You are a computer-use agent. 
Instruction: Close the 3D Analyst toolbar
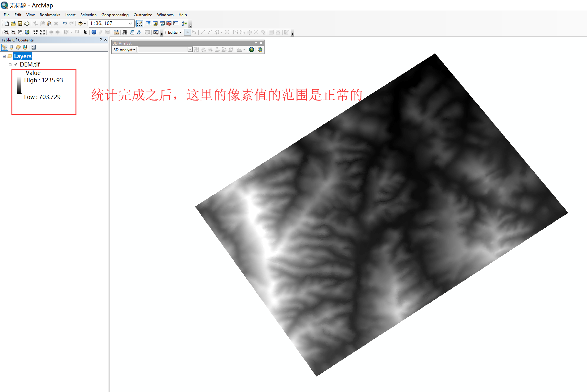click(261, 43)
